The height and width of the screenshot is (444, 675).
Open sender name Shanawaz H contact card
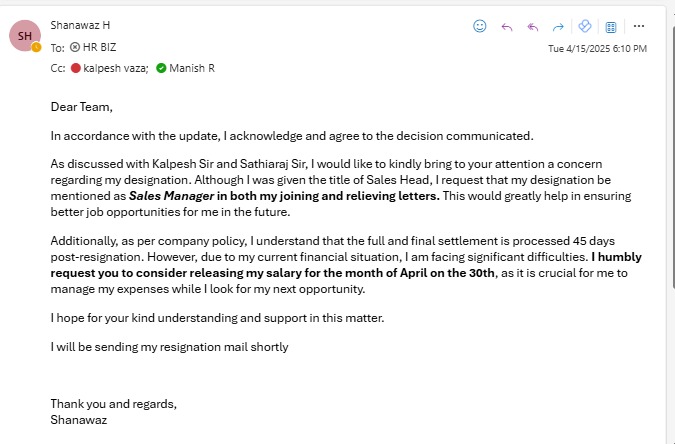click(81, 22)
